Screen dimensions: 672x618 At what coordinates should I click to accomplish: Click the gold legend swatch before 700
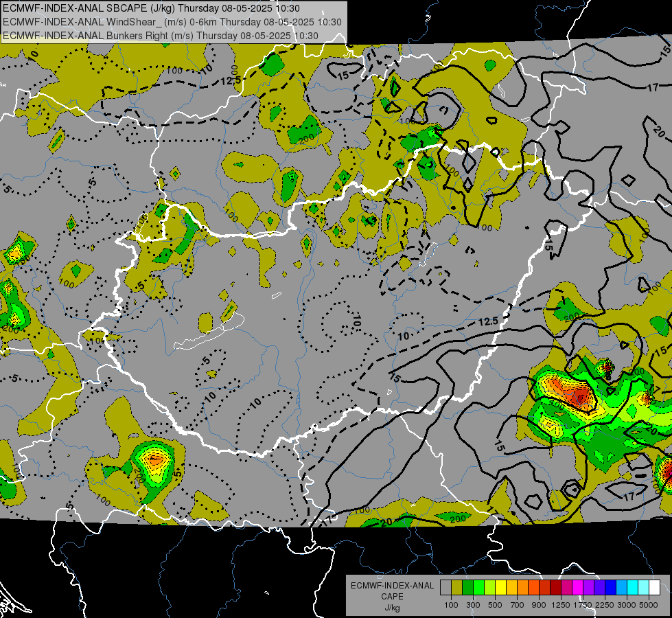point(511,588)
